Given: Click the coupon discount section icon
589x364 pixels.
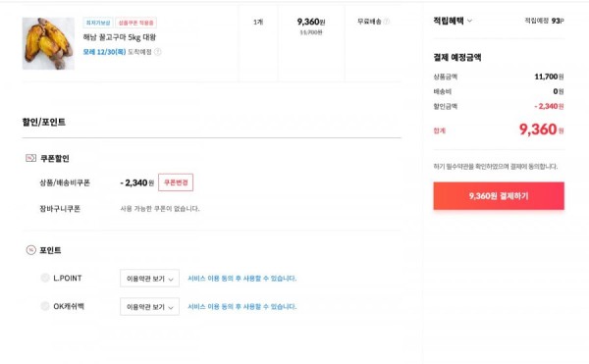Looking at the screenshot, I should click(x=30, y=158).
